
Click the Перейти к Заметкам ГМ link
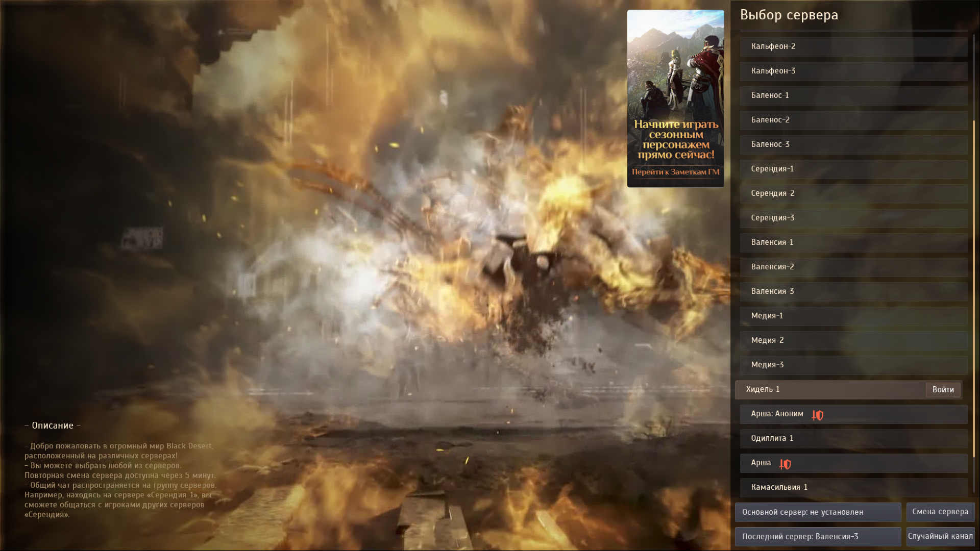[675, 172]
